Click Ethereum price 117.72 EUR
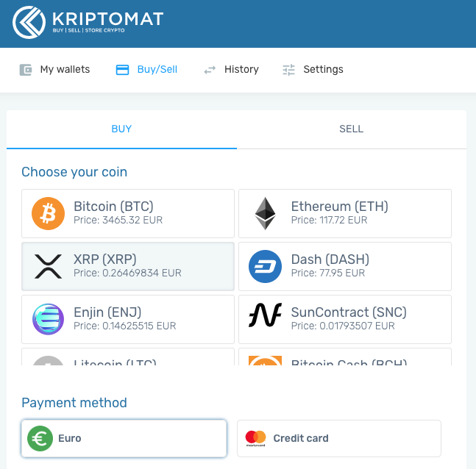 (x=329, y=220)
